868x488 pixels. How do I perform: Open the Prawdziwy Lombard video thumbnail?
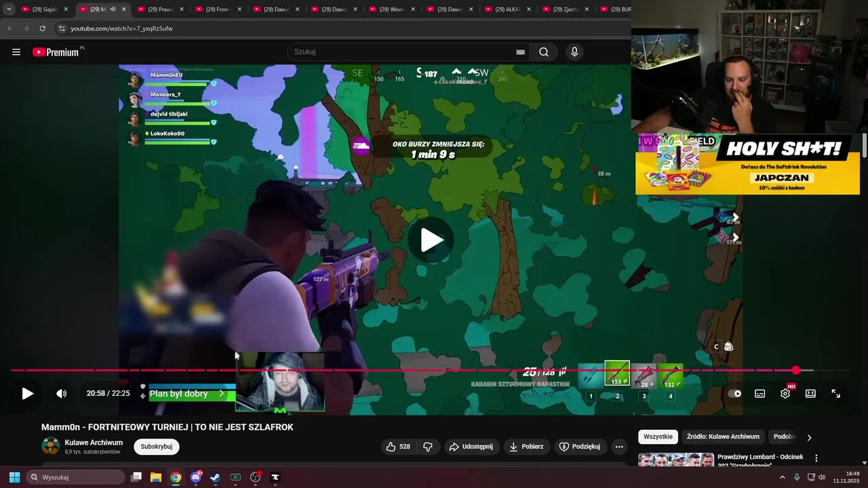coord(675,460)
